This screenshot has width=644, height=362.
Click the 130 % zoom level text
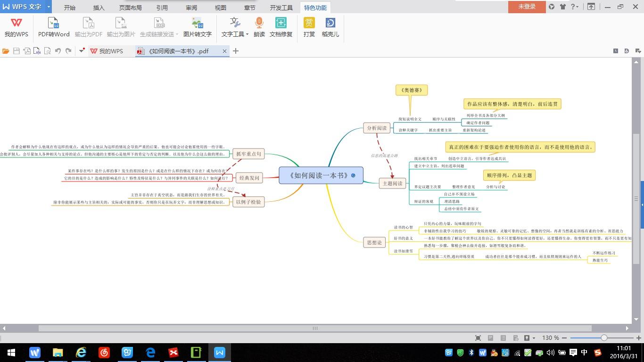(551, 338)
